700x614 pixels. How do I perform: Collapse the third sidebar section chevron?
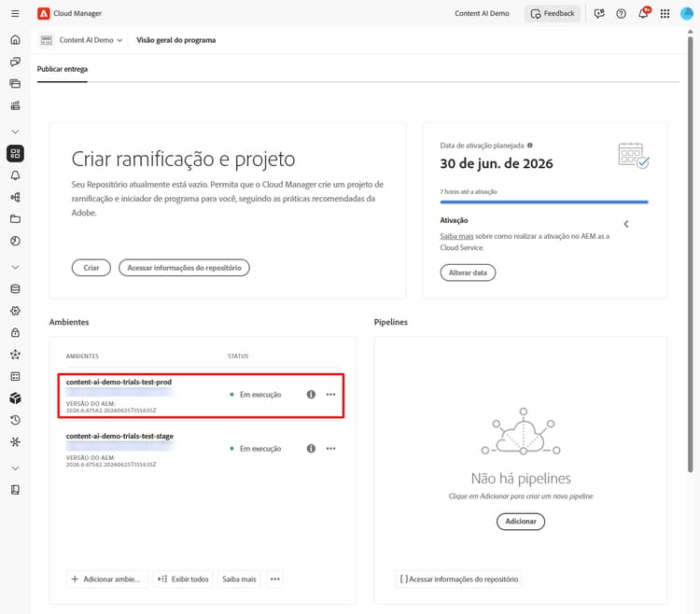pyautogui.click(x=15, y=468)
